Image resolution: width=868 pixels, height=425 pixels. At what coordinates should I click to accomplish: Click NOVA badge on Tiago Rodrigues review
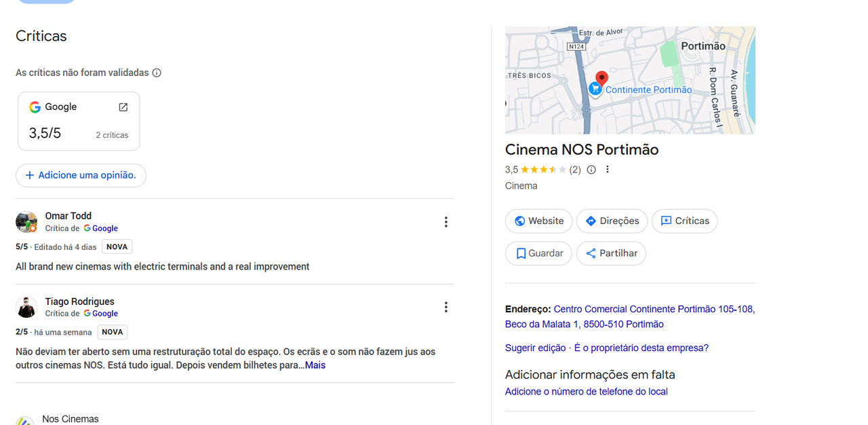[x=113, y=332]
